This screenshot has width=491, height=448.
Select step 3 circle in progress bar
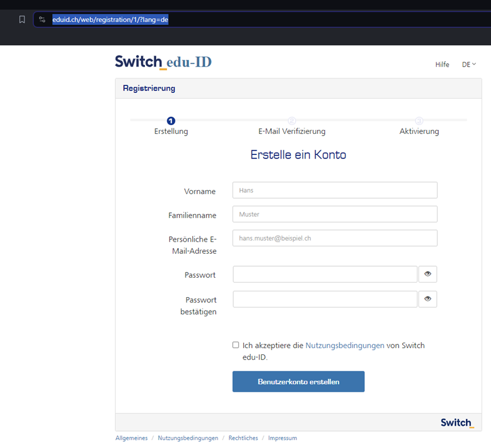(x=419, y=120)
